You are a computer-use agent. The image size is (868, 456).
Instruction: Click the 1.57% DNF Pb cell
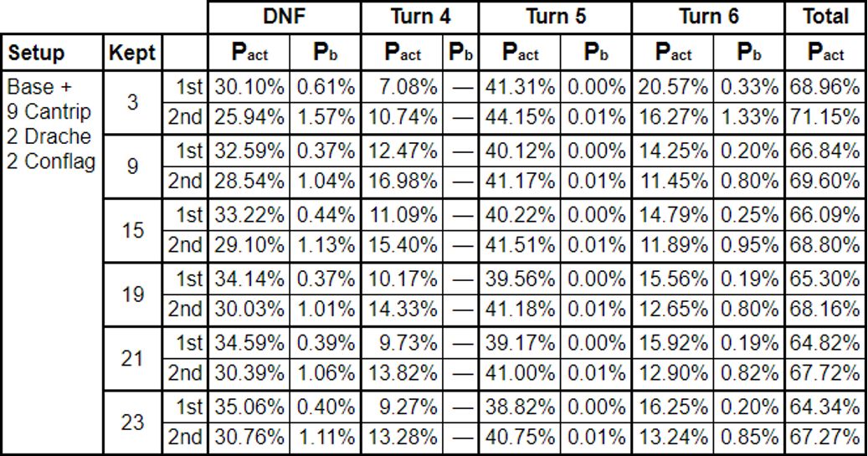click(x=326, y=117)
